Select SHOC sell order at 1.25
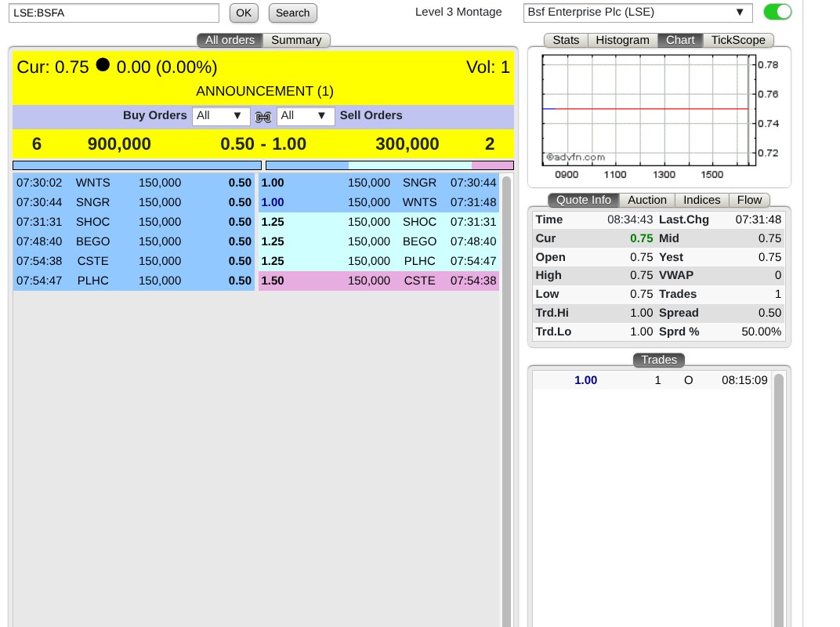Image resolution: width=840 pixels, height=627 pixels. pos(378,222)
